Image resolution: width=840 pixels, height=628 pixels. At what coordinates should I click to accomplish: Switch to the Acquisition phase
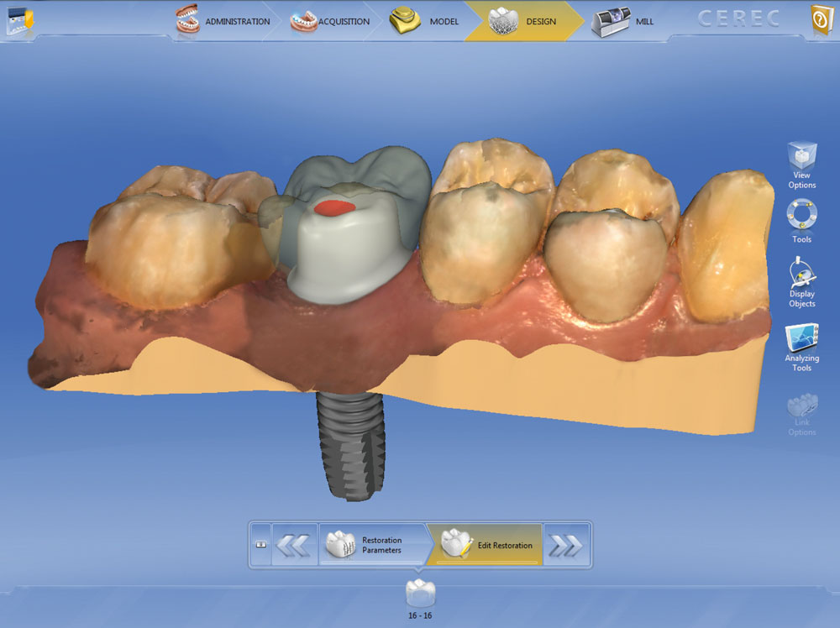click(330, 21)
